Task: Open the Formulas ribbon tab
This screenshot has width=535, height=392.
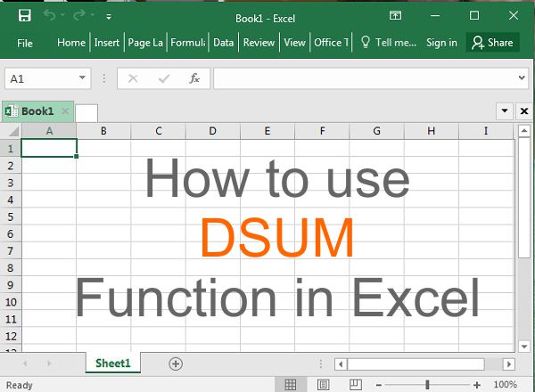Action: tap(188, 43)
